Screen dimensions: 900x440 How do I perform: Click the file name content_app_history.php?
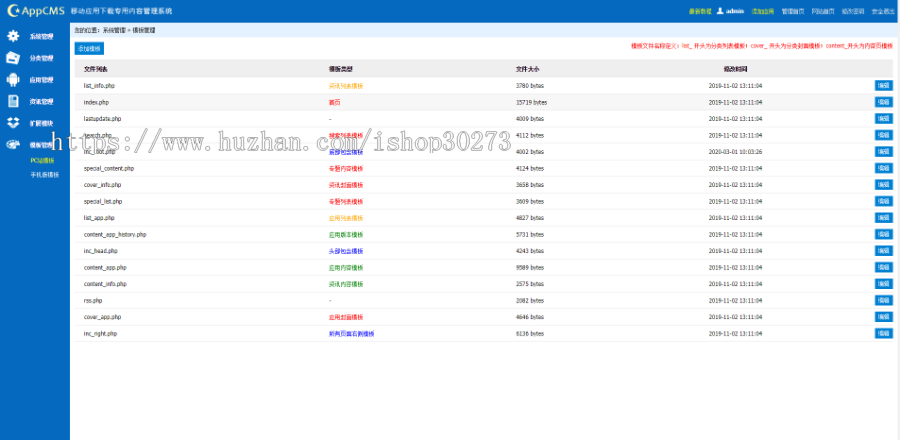coord(115,235)
